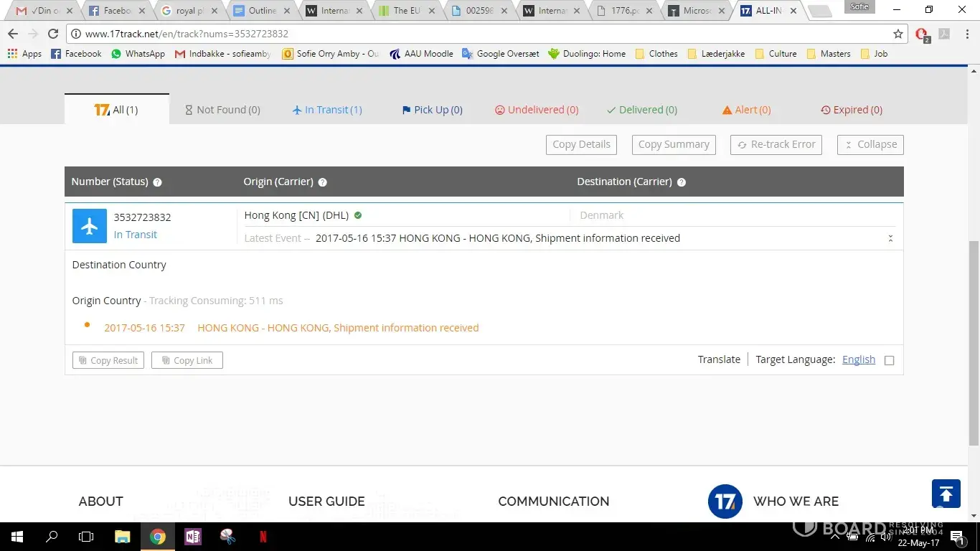Viewport: 980px width, 551px height.
Task: Expand the latest event details chevron
Action: pyautogui.click(x=890, y=238)
